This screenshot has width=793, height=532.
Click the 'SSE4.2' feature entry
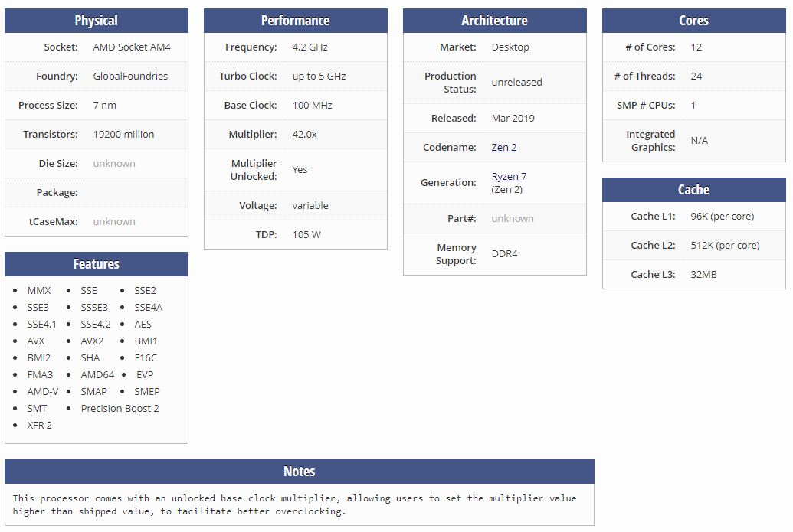[96, 325]
